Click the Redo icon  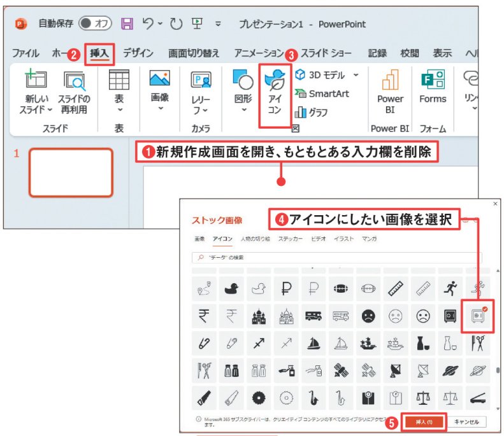176,24
